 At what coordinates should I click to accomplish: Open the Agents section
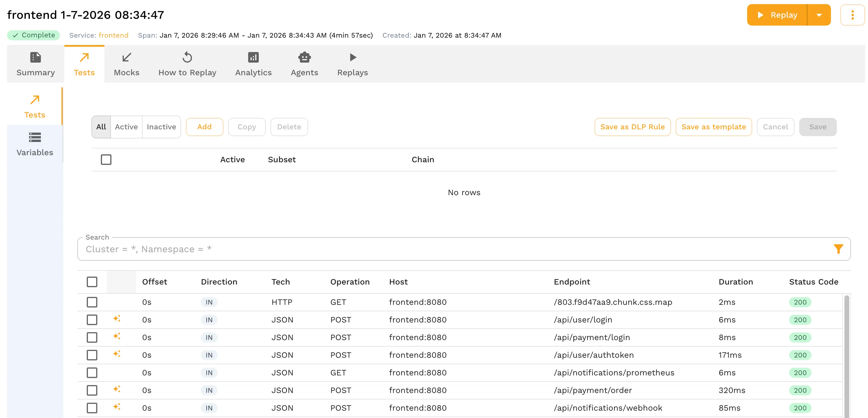coord(304,64)
